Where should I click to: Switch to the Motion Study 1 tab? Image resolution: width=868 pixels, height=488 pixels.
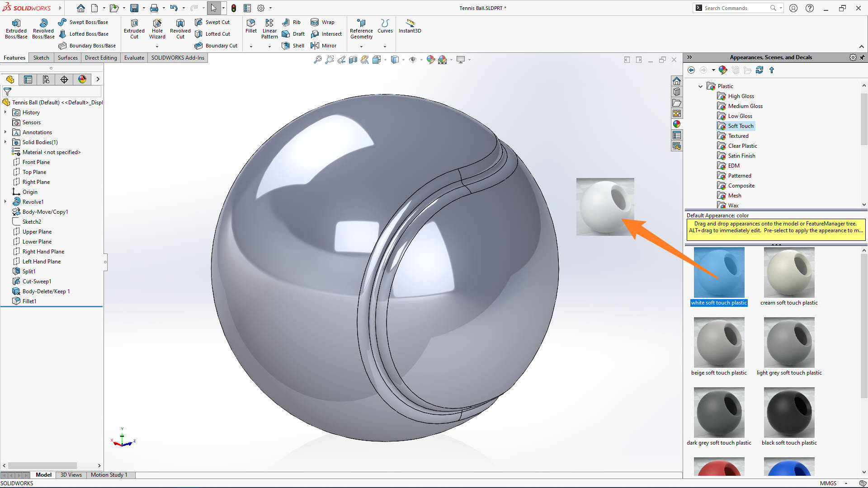109,475
